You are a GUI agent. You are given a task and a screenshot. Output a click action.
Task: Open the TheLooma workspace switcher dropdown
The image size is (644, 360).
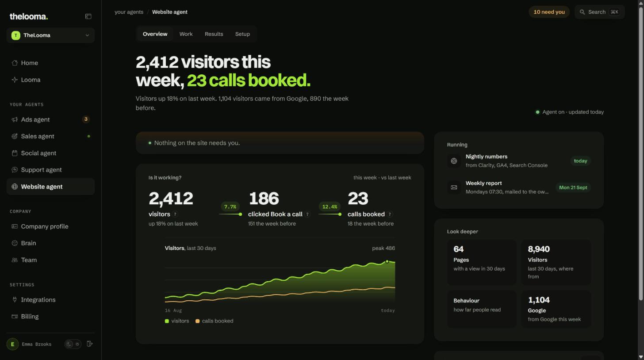50,35
